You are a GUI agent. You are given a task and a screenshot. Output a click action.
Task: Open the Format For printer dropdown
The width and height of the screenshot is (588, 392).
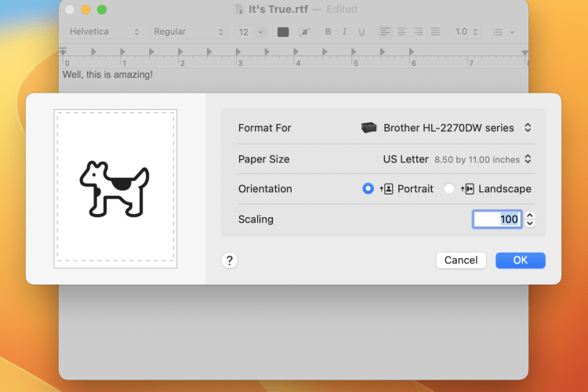447,128
